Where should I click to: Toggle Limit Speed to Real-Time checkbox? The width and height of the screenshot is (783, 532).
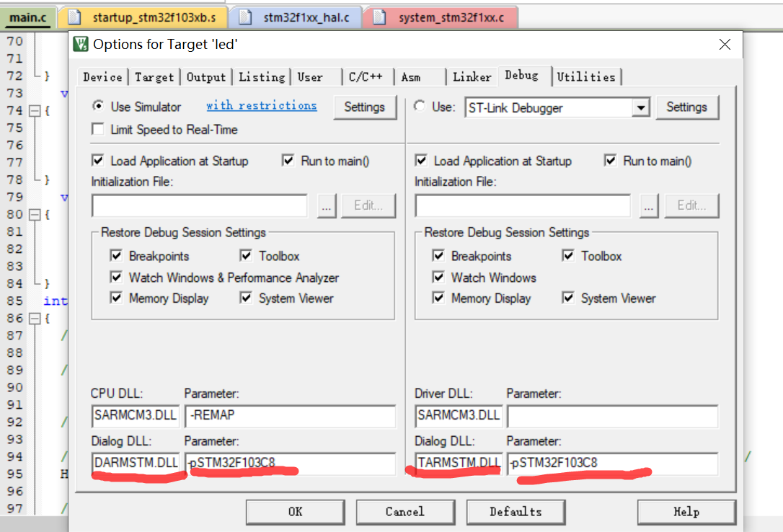(x=98, y=129)
